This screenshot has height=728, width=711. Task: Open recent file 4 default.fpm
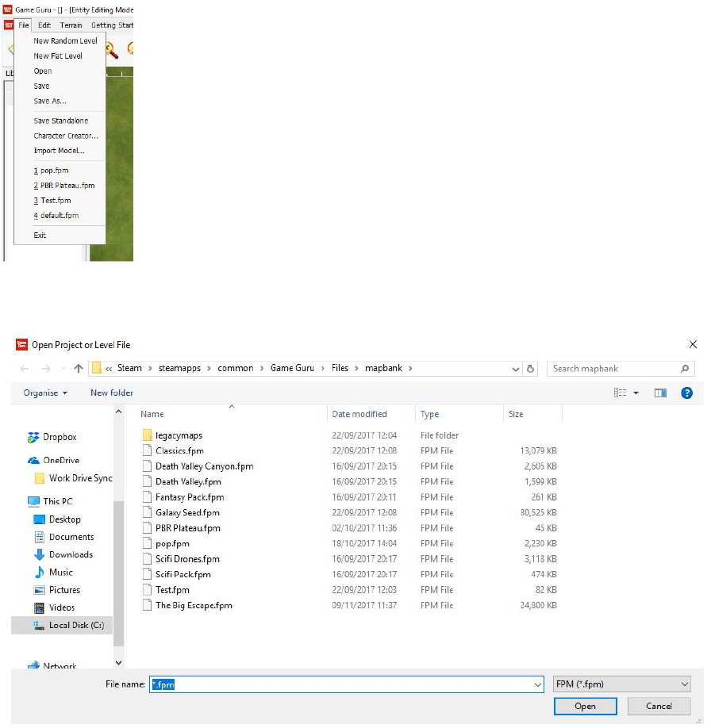(x=56, y=216)
